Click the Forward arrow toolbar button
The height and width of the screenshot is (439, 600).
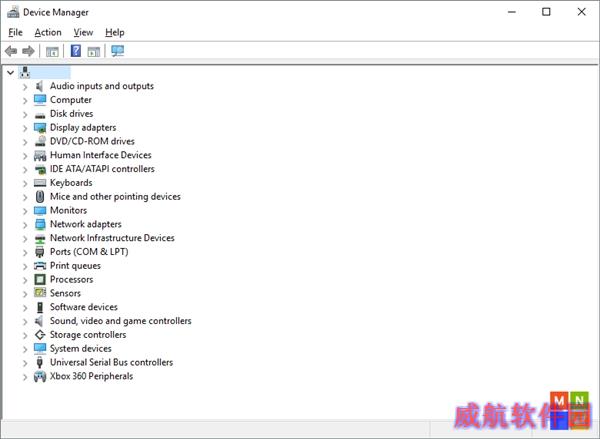28,51
